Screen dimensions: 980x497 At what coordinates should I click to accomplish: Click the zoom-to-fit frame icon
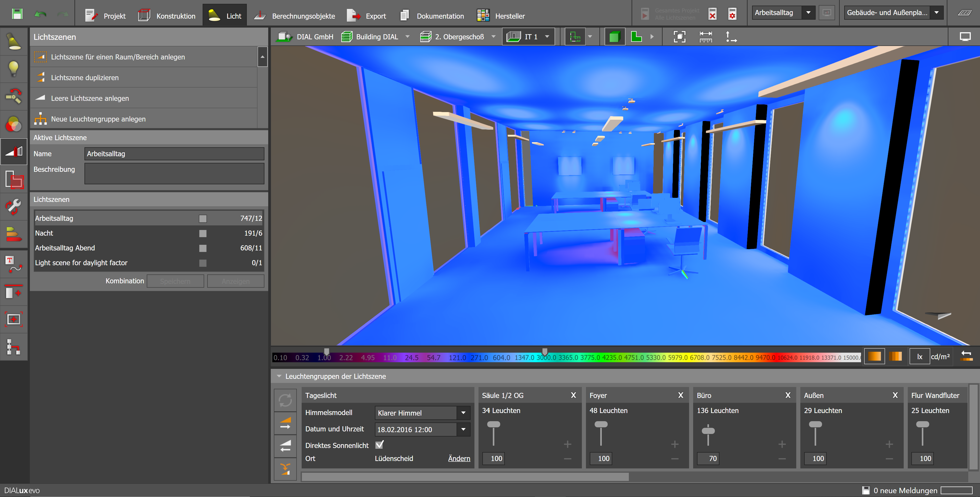679,37
